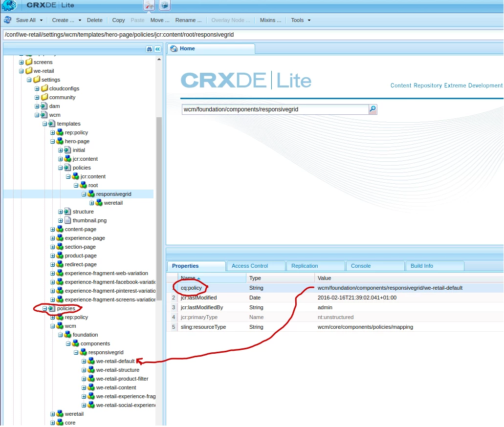Click the product-page node icon
The image size is (504, 427).
60,256
